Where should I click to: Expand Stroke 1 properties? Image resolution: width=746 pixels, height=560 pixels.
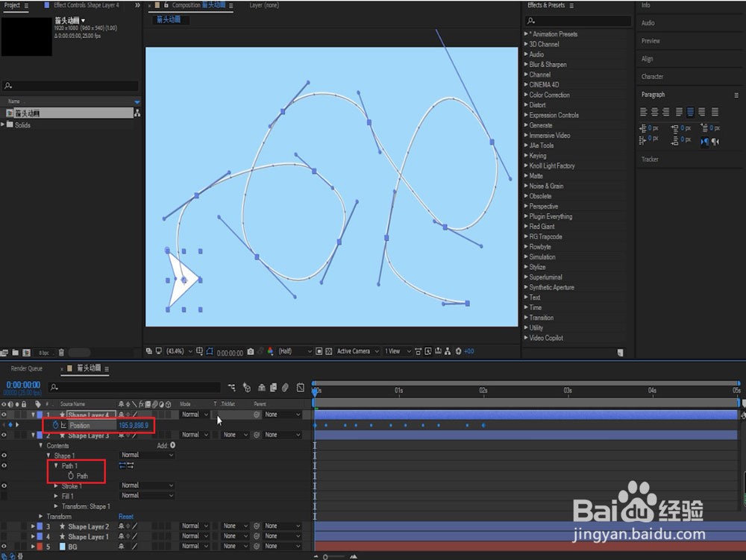[x=56, y=486]
